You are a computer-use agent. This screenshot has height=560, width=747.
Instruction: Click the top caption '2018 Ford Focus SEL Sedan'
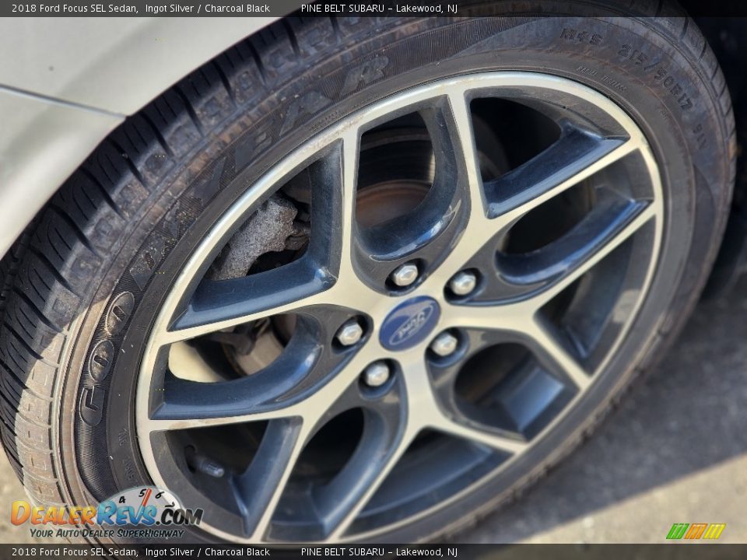tap(75, 8)
